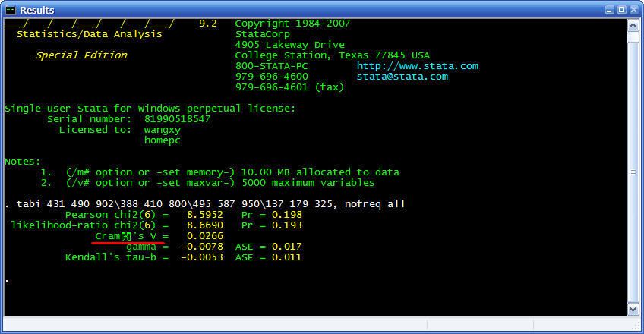This screenshot has width=644, height=334.
Task: Click the likelihood-ratio chi2 value 8.6690
Action: click(204, 225)
